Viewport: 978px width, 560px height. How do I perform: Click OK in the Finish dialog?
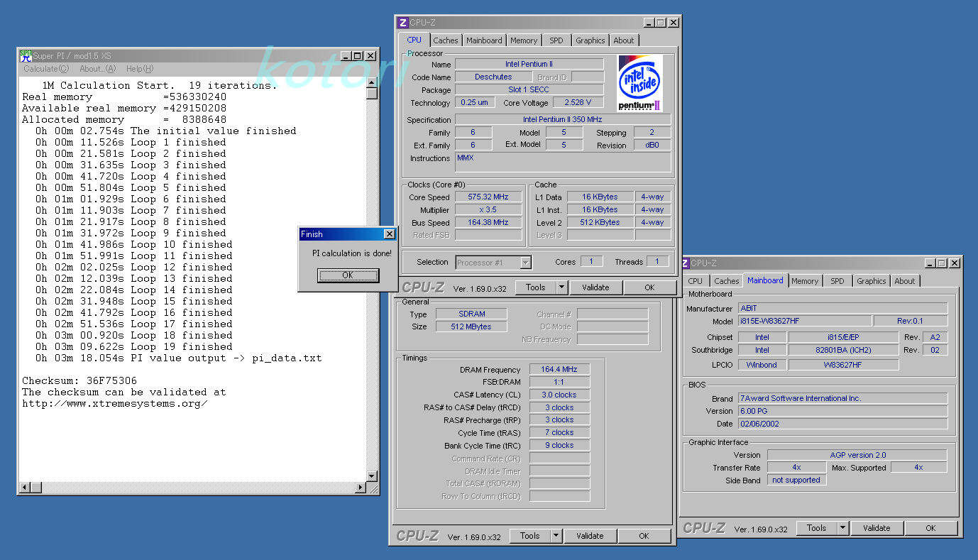[347, 275]
